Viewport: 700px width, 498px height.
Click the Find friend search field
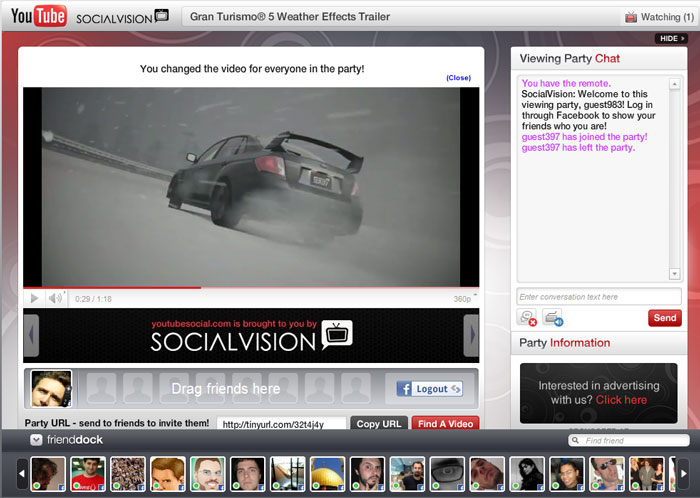629,440
